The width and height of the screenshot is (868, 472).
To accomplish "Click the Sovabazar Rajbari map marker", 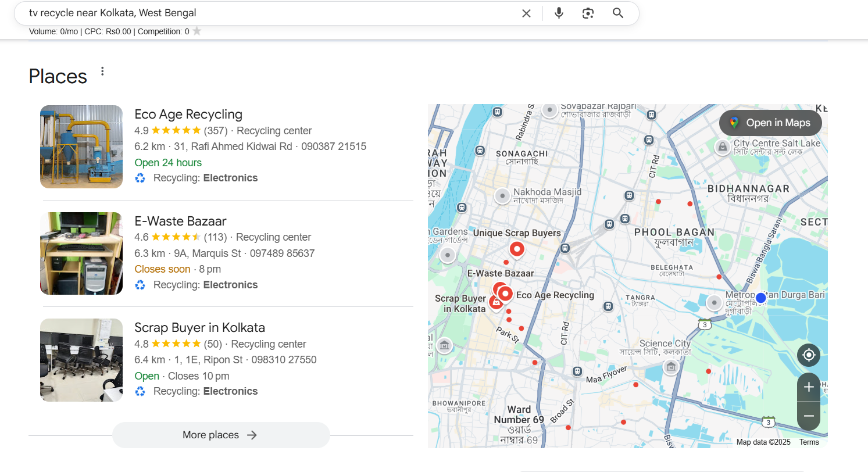I will coord(549,109).
